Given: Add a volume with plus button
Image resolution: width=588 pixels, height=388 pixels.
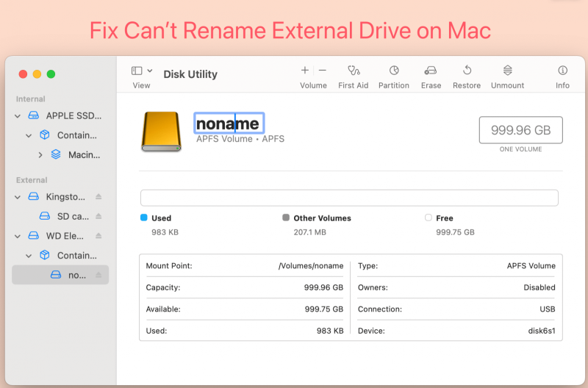Looking at the screenshot, I should pos(305,71).
